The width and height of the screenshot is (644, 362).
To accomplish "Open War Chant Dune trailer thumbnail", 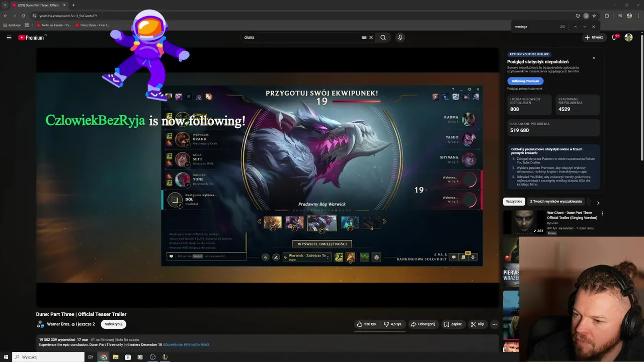I will (523, 222).
